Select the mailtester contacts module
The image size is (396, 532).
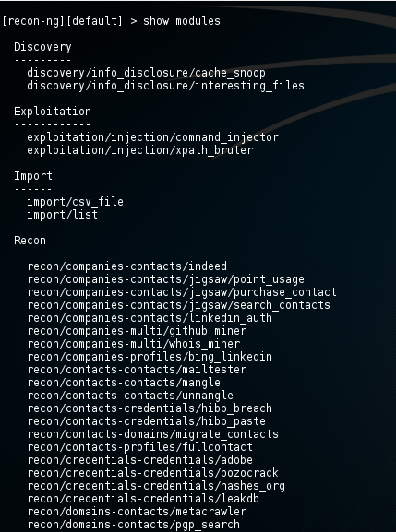tap(137, 369)
